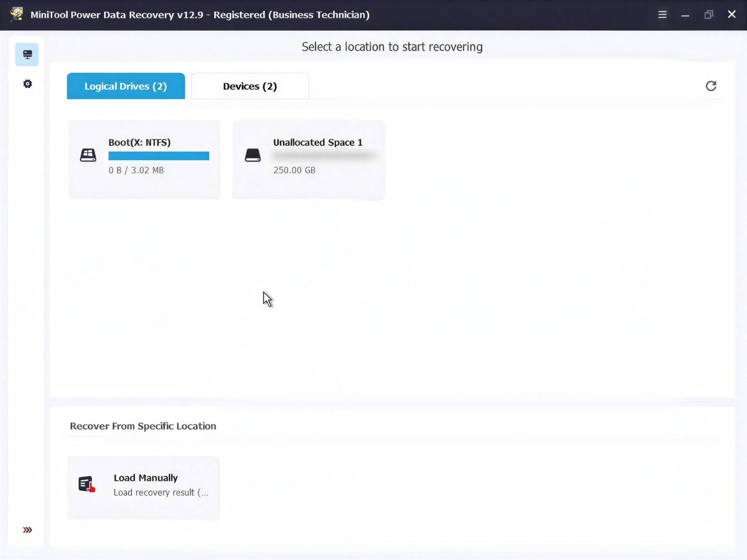
Task: Expand the sidebar with double-chevron arrows
Action: [28, 530]
